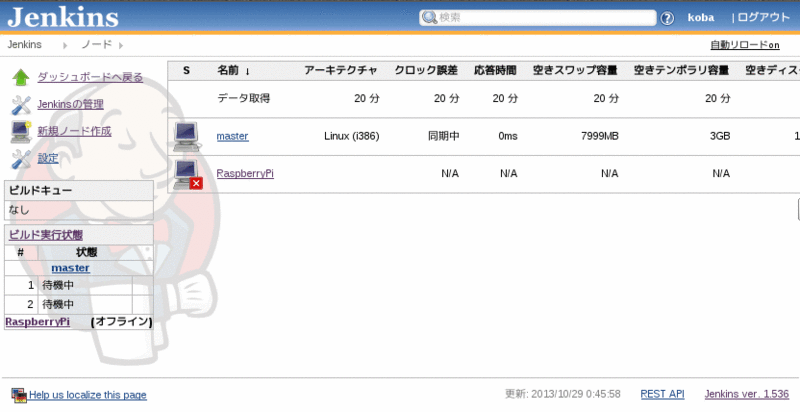Screen dimensions: 800x412
Task: Click the 新規ノード作成 computer icon
Action: (x=21, y=132)
